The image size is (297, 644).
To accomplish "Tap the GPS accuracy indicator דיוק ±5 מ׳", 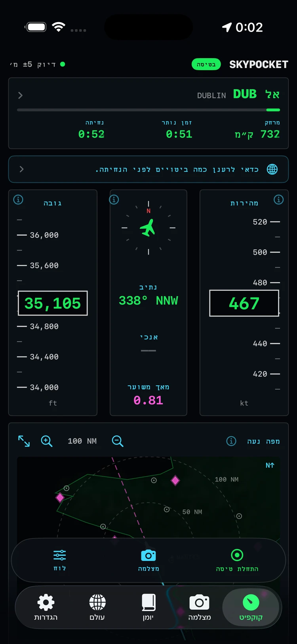I will 37,64.
